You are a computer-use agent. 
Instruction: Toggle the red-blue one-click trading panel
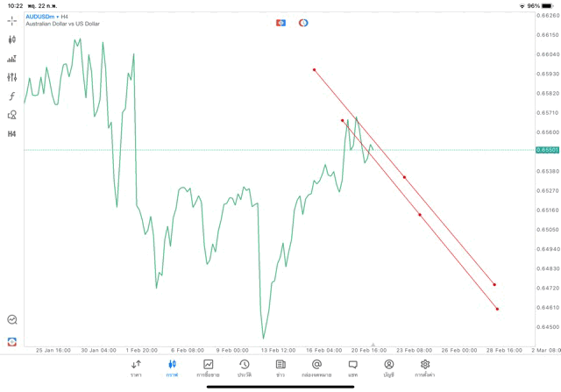point(280,23)
